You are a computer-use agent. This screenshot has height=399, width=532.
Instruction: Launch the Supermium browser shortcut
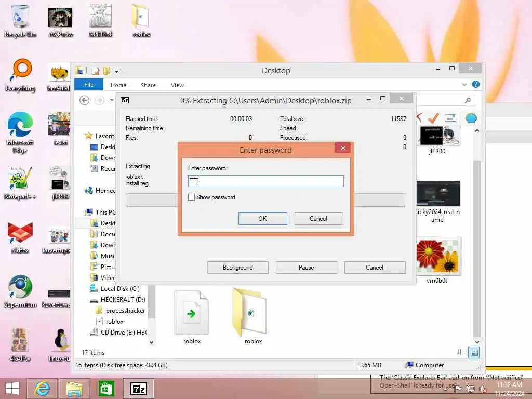(20, 291)
